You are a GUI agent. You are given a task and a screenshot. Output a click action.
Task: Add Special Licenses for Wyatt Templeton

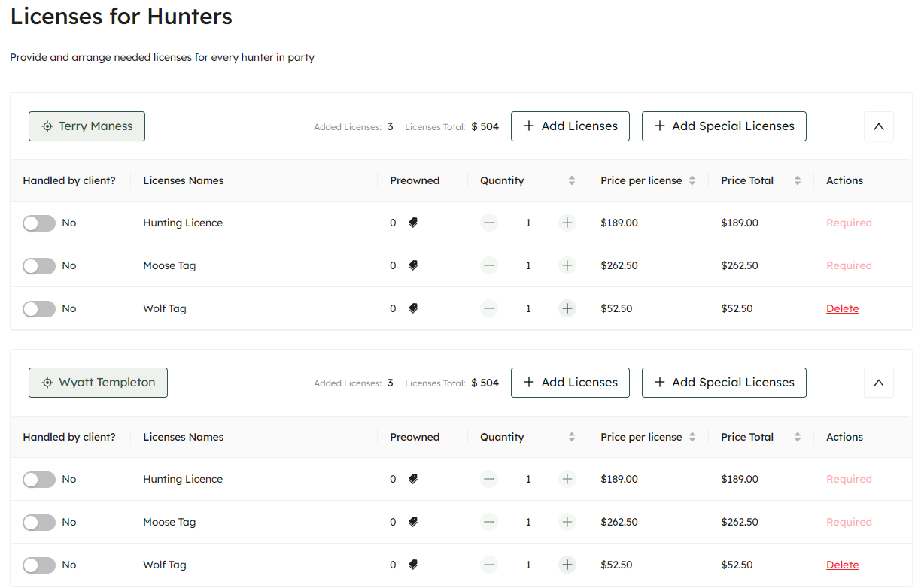pos(723,383)
